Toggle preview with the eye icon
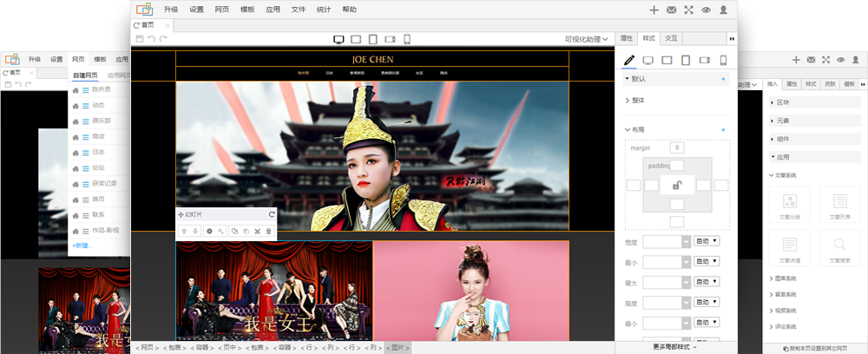 706,10
